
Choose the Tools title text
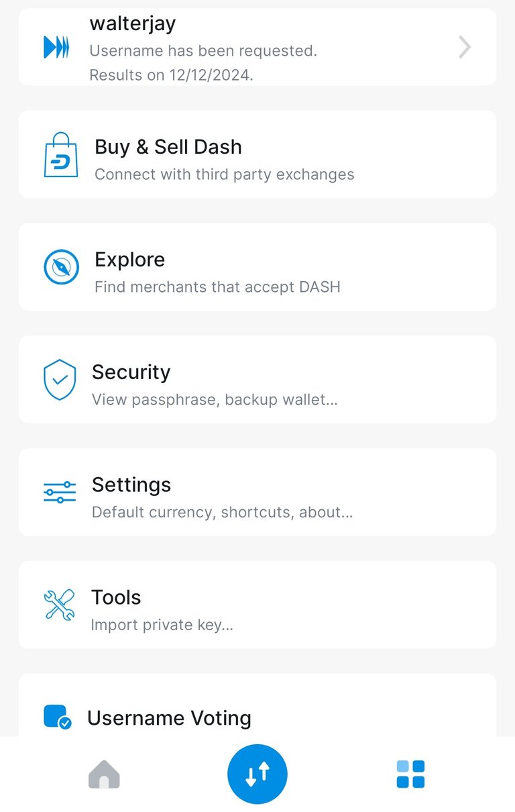click(x=116, y=597)
